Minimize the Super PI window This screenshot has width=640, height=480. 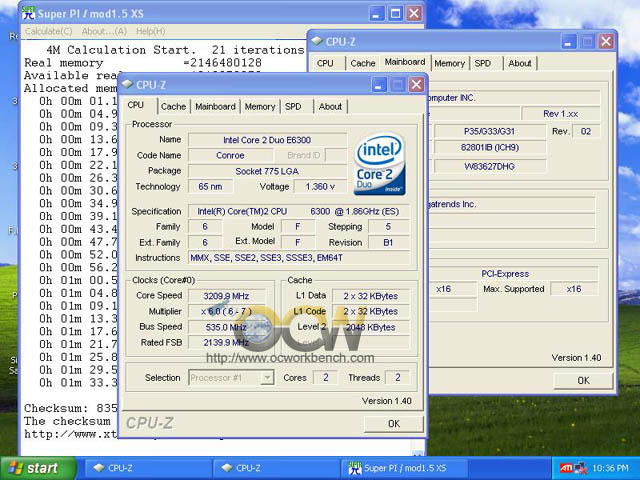376,13
